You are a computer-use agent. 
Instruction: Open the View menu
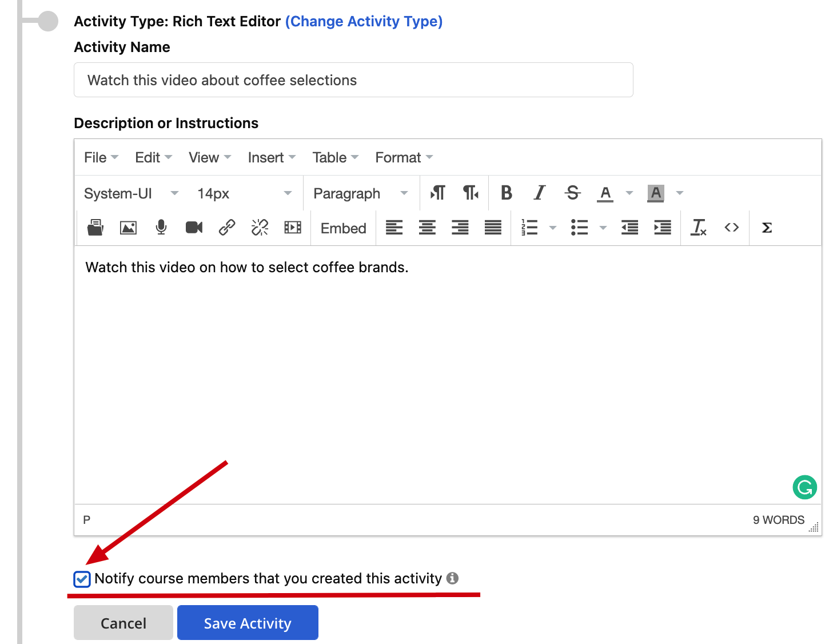[x=210, y=157]
